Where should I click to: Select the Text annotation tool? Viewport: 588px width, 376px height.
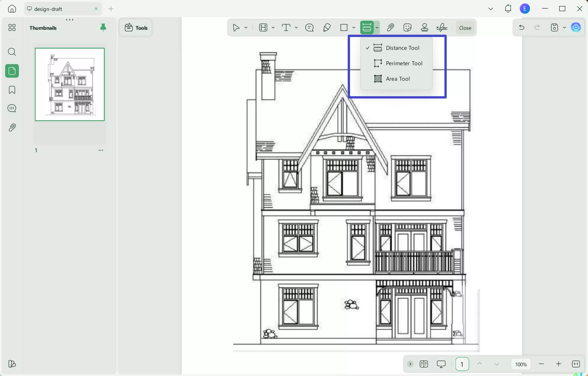[x=286, y=27]
